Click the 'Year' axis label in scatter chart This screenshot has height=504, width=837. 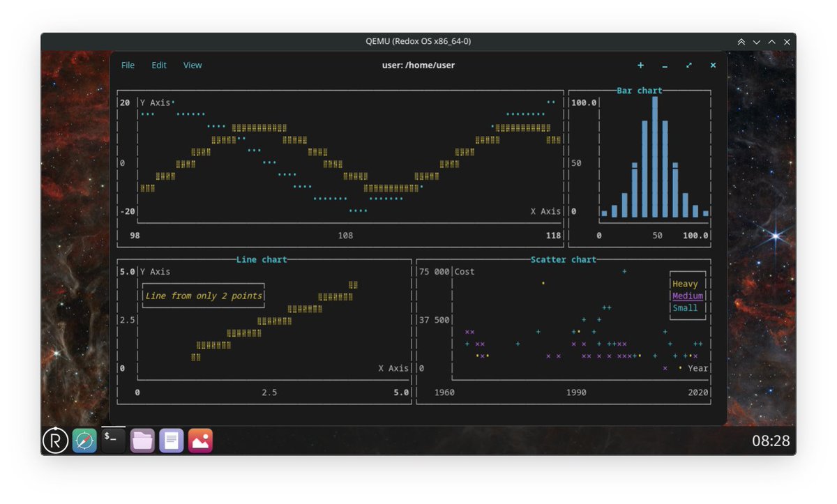(697, 368)
